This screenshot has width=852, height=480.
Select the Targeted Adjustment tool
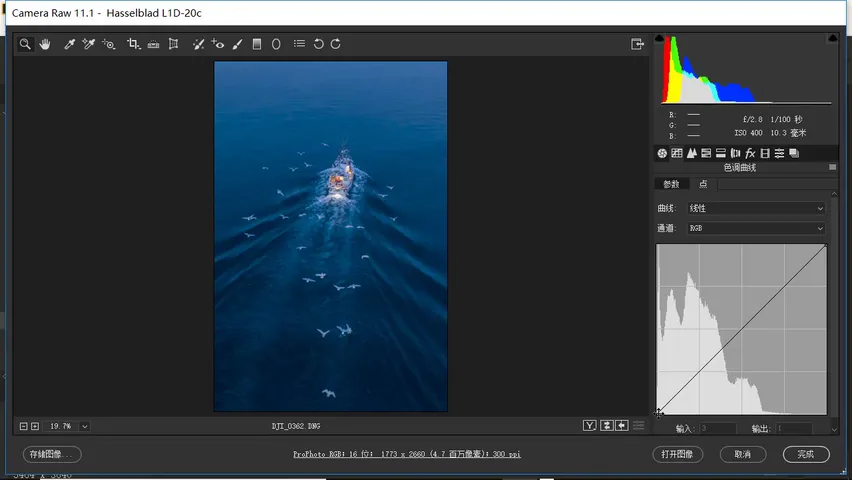[109, 44]
